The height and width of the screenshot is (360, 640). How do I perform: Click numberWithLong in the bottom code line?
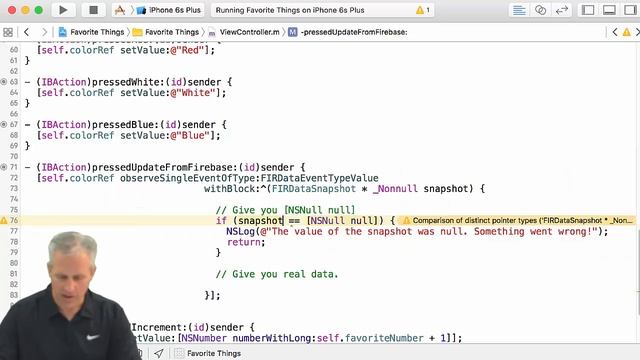coord(271,338)
